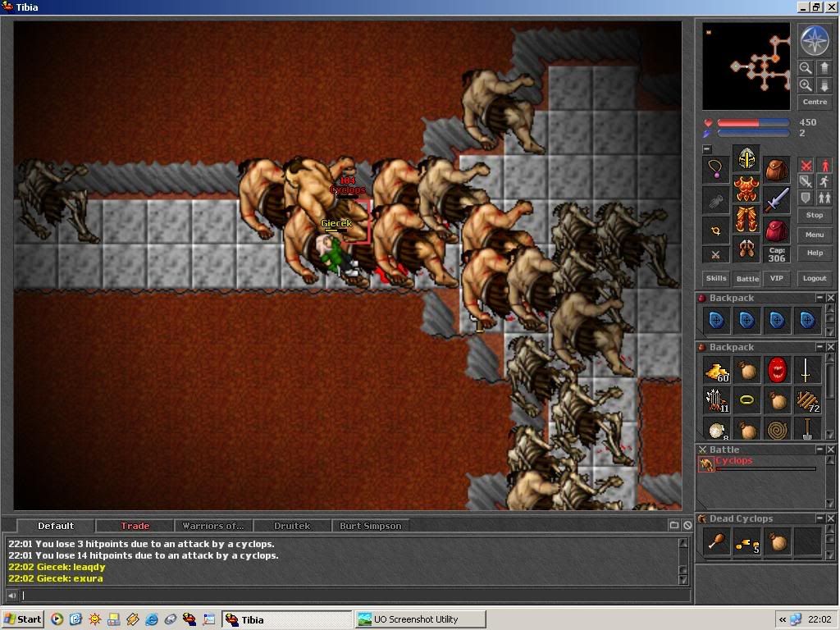Image resolution: width=840 pixels, height=630 pixels.
Task: Select the amulet necklace slot
Action: pos(715,169)
